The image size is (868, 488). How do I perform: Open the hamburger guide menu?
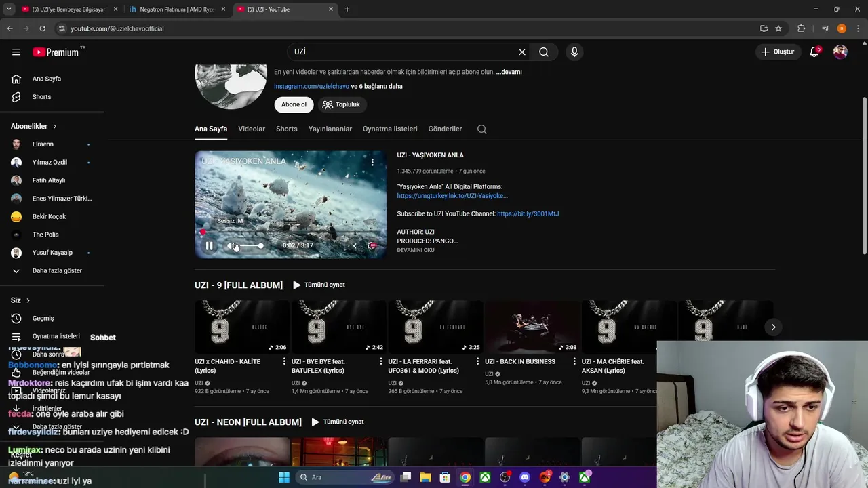click(16, 52)
